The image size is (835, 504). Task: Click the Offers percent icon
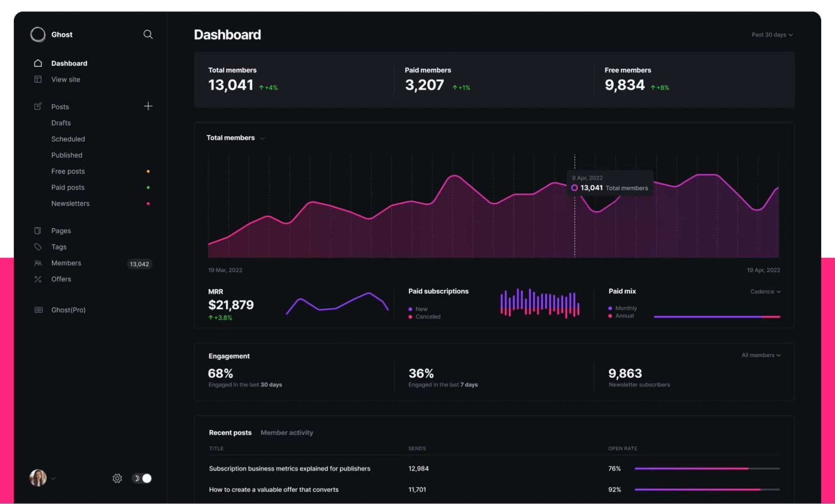pos(38,279)
